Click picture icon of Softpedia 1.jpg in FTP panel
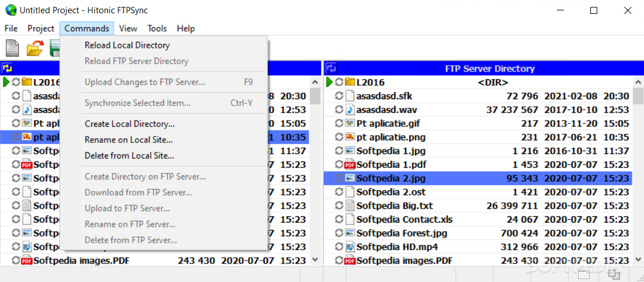This screenshot has height=282, width=644. click(350, 151)
